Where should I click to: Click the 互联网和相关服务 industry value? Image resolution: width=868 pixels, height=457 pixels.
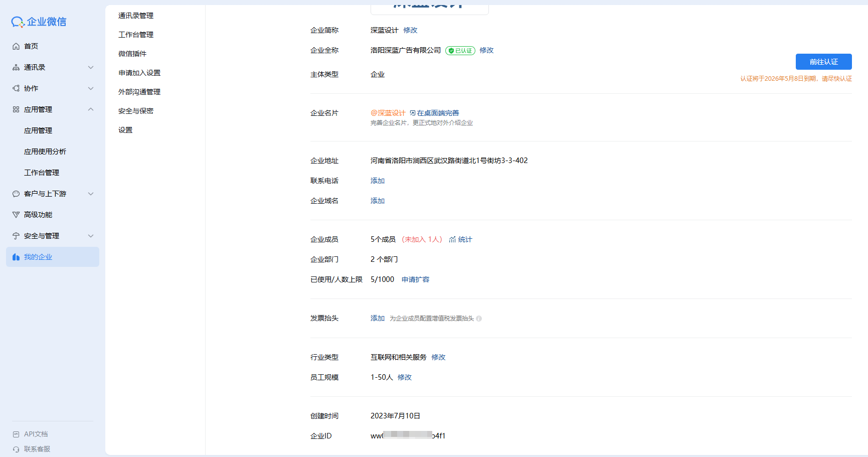tap(399, 357)
